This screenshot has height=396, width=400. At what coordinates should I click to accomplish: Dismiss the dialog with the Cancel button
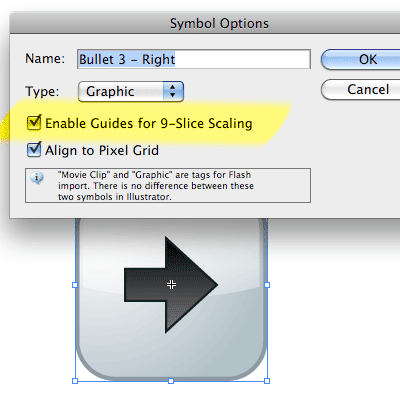361,89
